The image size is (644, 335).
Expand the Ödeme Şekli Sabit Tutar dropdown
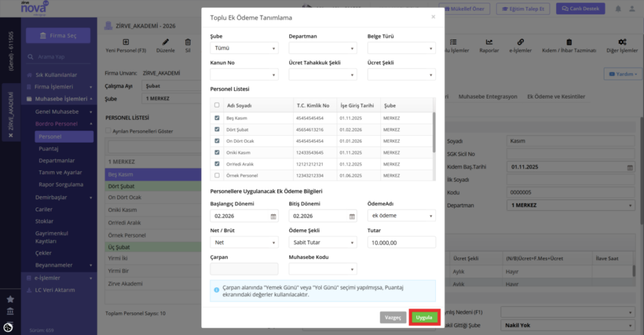coord(323,243)
